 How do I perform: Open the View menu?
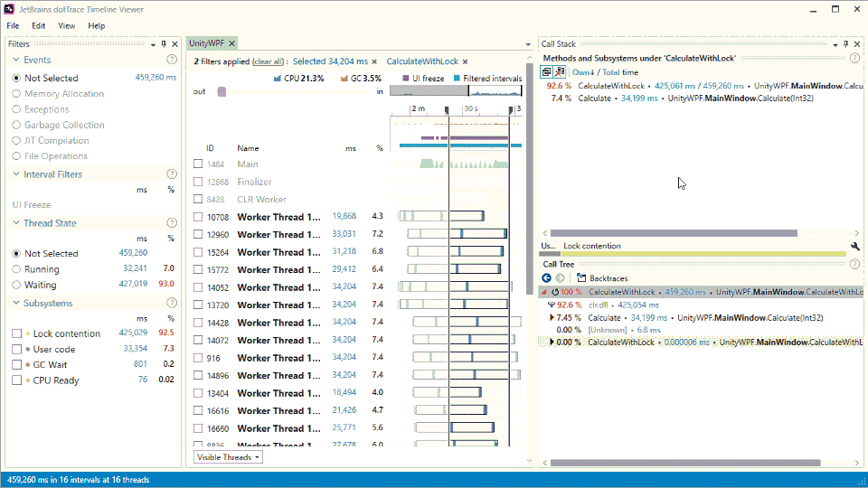(x=67, y=26)
